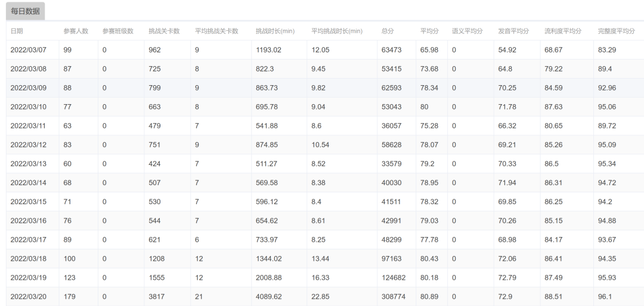Select the 平均挑战关卡数 header
644x306 pixels.
(x=216, y=31)
